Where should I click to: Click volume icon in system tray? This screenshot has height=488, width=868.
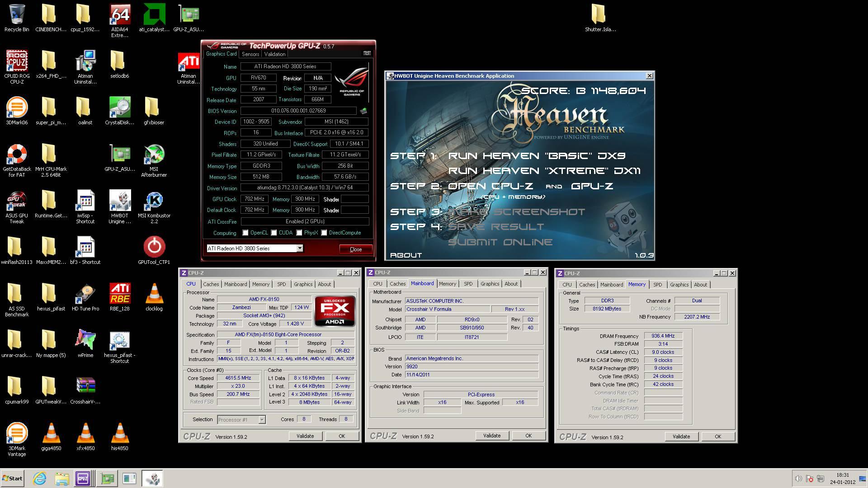[798, 479]
